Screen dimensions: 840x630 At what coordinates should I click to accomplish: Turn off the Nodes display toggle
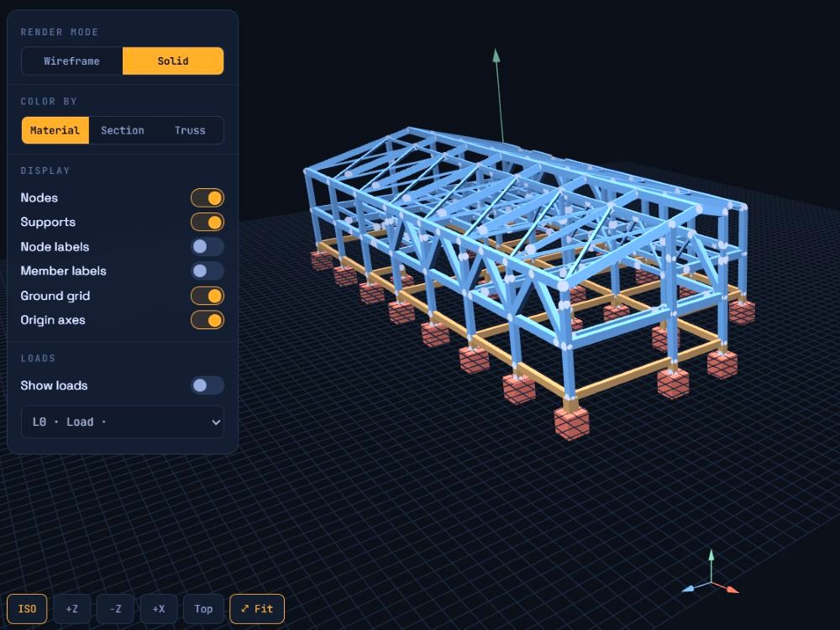coord(207,197)
